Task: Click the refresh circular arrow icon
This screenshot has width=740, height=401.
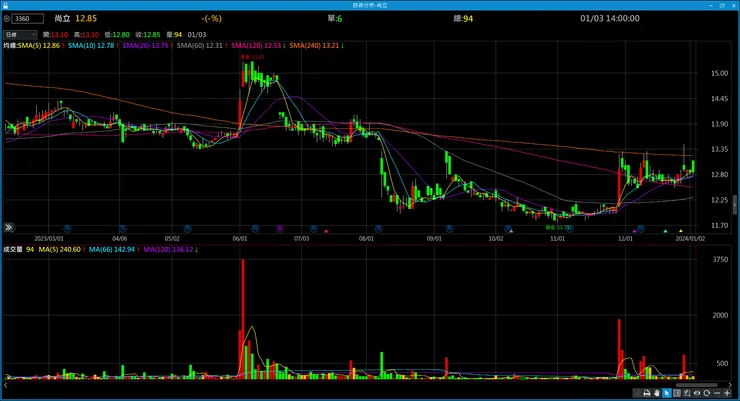Action: click(x=706, y=393)
